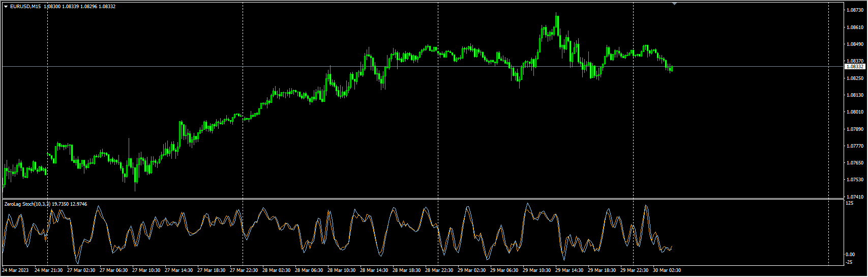Click the 24 Mar 2023 date label
The width and height of the screenshot is (868, 277).
tap(16, 270)
